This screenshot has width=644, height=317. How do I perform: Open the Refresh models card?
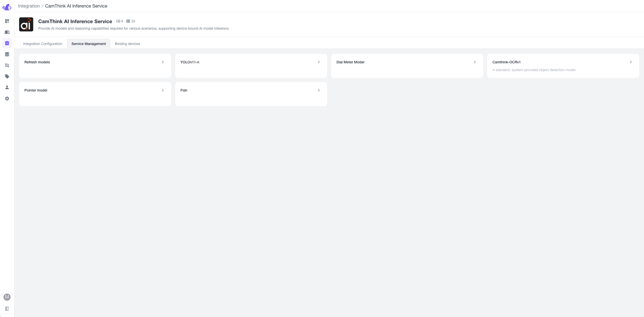coord(95,62)
